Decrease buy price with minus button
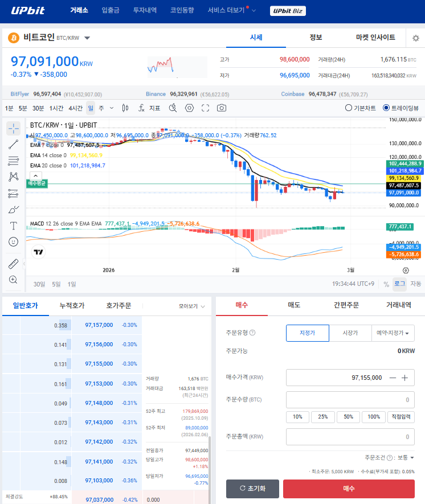This screenshot has width=425, height=504. coord(393,378)
